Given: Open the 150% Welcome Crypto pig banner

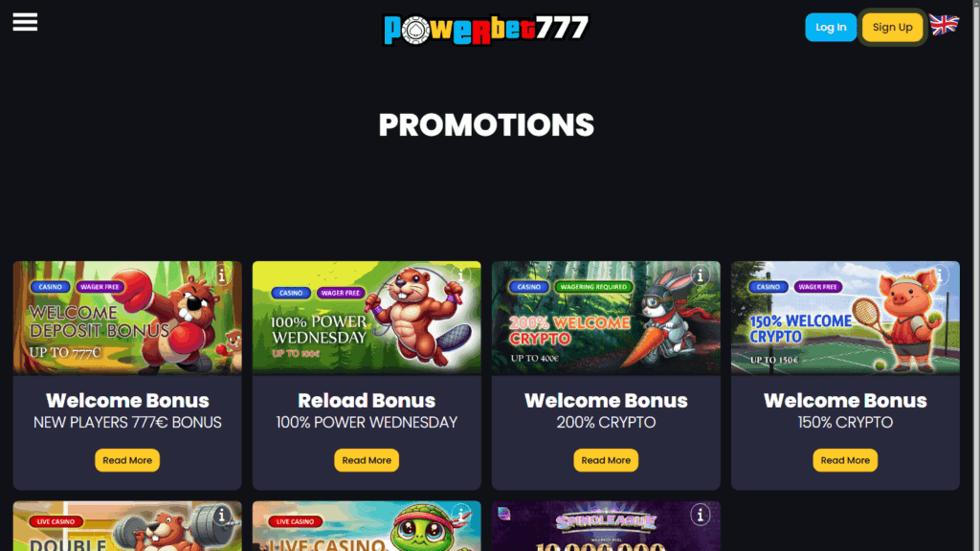Looking at the screenshot, I should pyautogui.click(x=845, y=318).
